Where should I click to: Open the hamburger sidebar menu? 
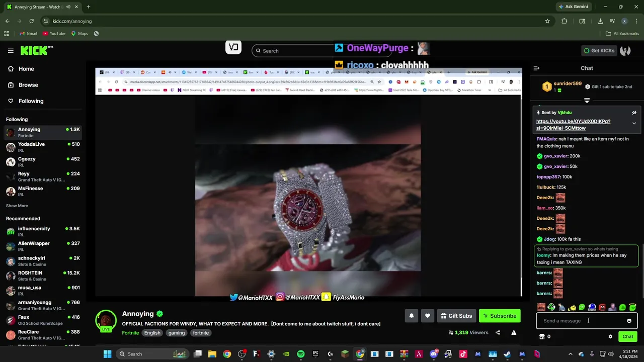point(11,51)
